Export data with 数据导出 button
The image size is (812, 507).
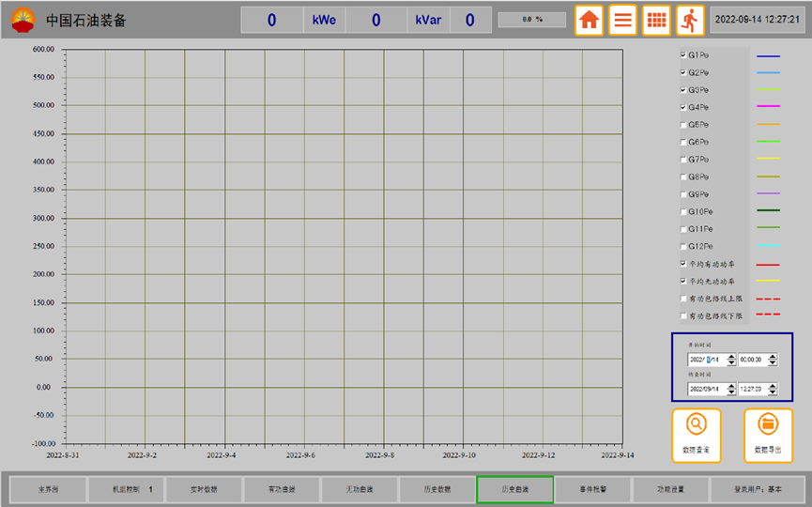(x=768, y=435)
